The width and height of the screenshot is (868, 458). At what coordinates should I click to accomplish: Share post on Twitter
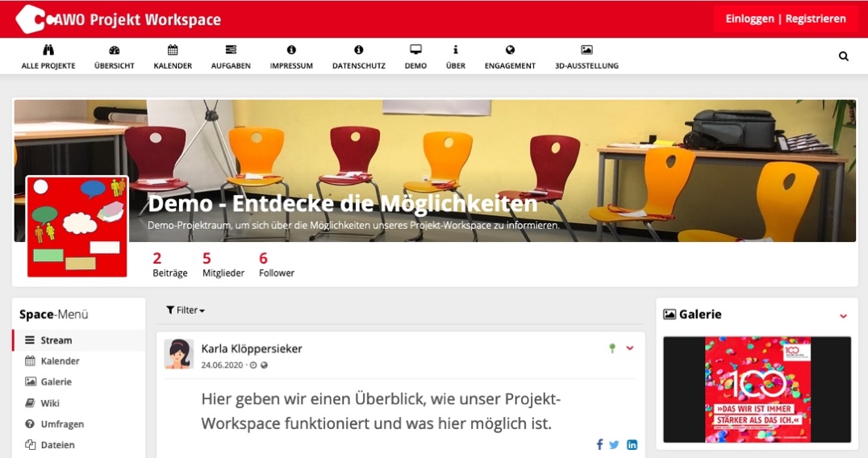coord(614,445)
